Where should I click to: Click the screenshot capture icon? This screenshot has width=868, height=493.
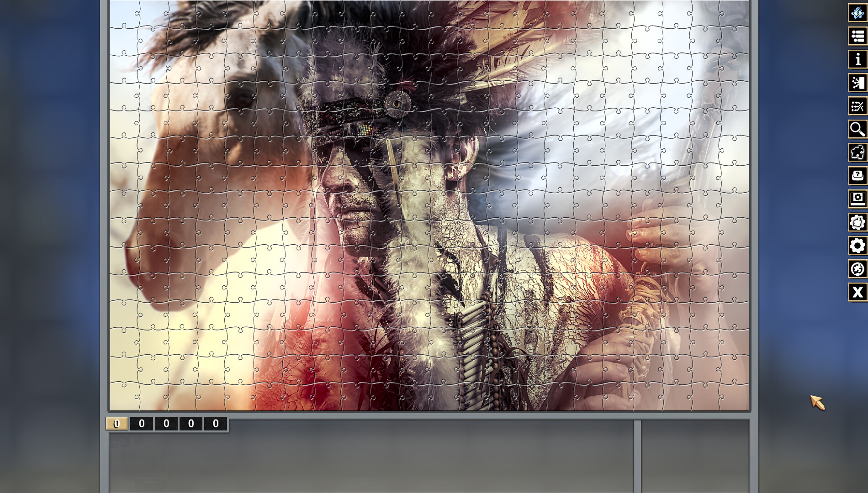click(858, 199)
